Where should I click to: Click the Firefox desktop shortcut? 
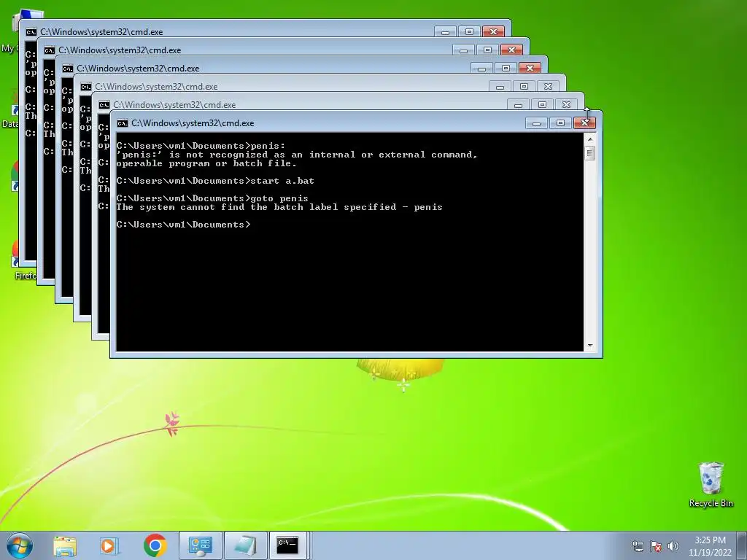[x=18, y=261]
